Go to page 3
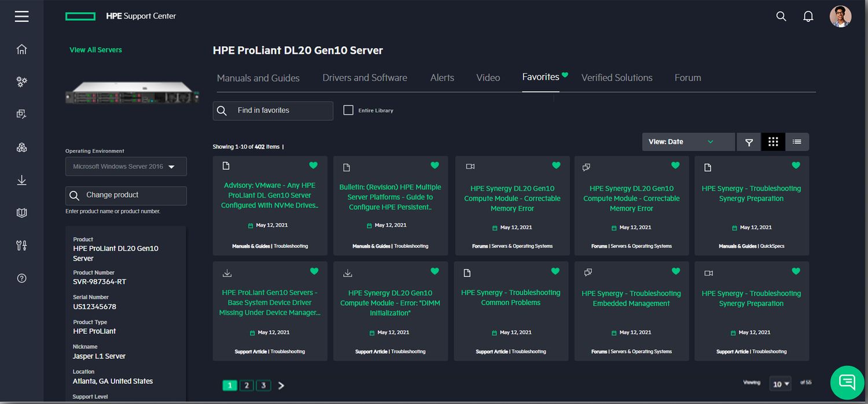This screenshot has height=404, width=868. (x=263, y=385)
